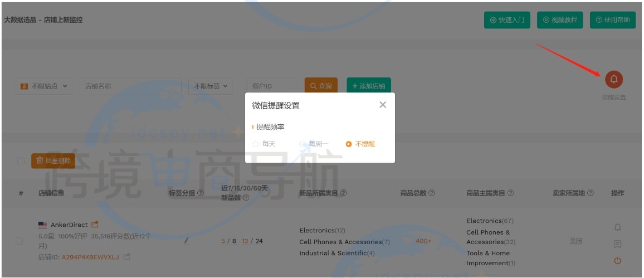Select the 每天 reminder frequency option
Viewport: 644px width, 278px height.
265,144
